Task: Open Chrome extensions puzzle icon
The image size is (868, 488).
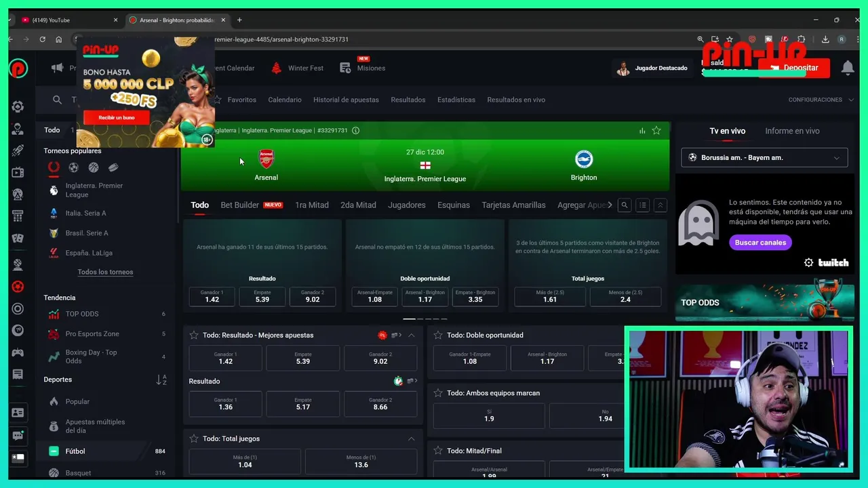Action: tap(802, 39)
